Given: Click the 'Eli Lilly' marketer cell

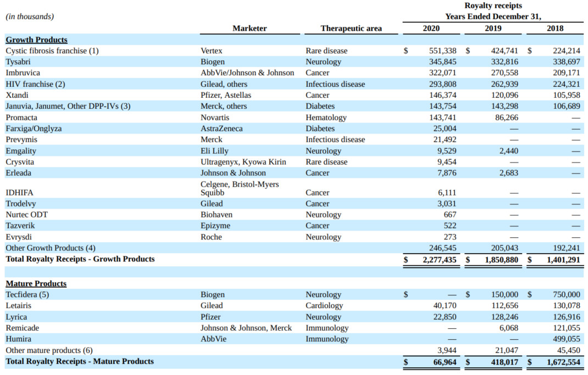Looking at the screenshot, I should tap(214, 151).
